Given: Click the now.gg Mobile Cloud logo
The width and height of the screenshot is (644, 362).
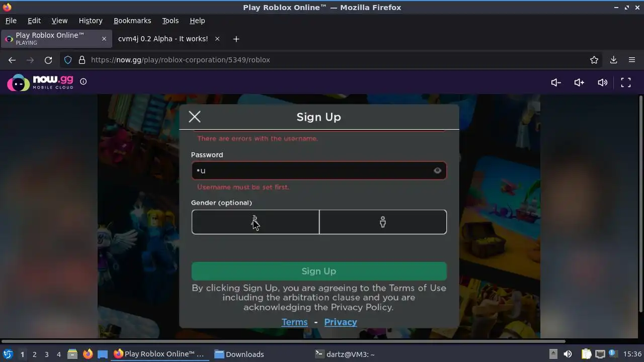Looking at the screenshot, I should point(40,82).
